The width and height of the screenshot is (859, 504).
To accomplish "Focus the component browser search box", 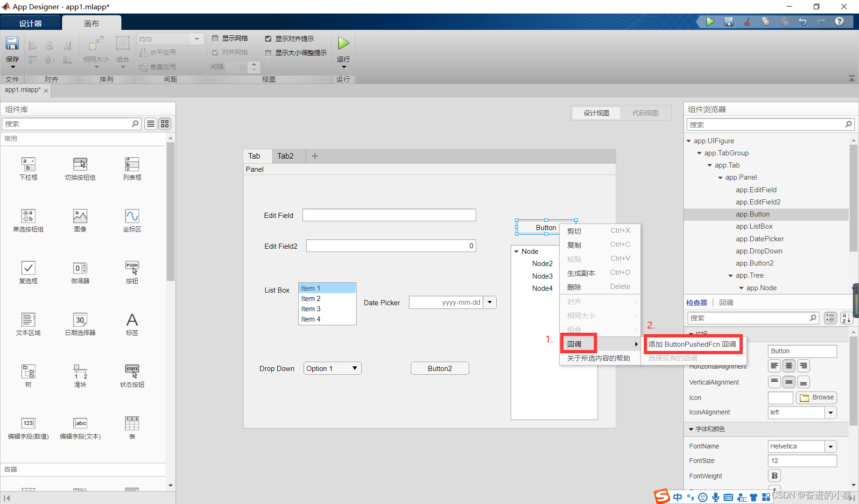I will [770, 125].
